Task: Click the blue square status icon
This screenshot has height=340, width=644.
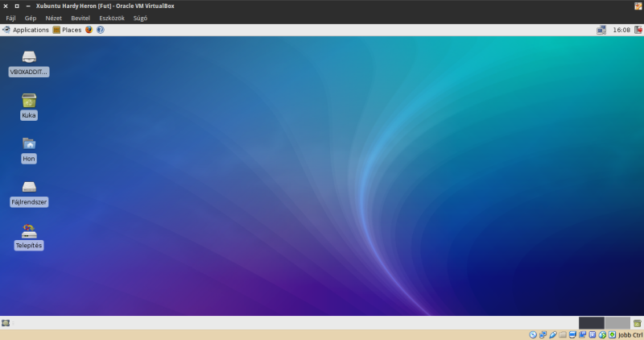Action: point(592,335)
